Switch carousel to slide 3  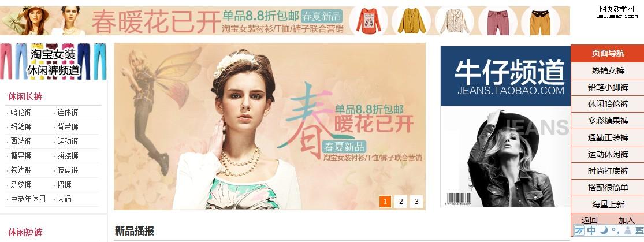[x=416, y=202]
